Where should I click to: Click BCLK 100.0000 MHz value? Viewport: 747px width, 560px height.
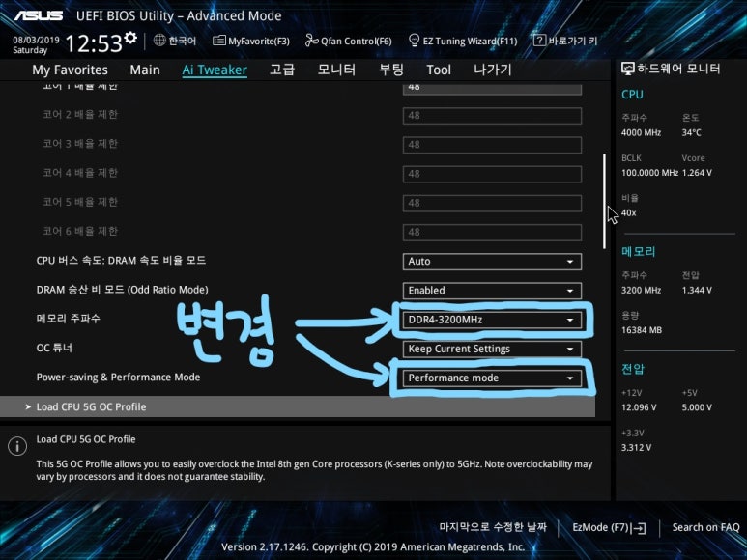tap(649, 173)
